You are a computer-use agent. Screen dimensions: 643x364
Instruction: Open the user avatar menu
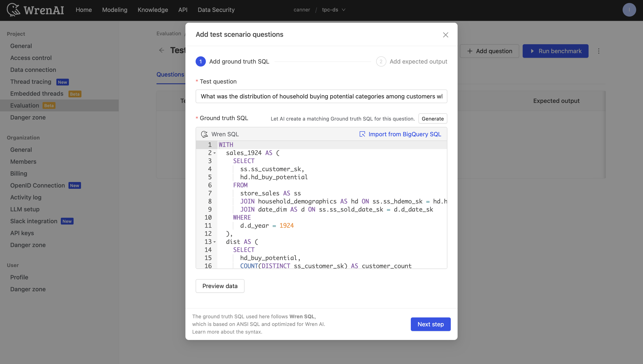(x=629, y=10)
